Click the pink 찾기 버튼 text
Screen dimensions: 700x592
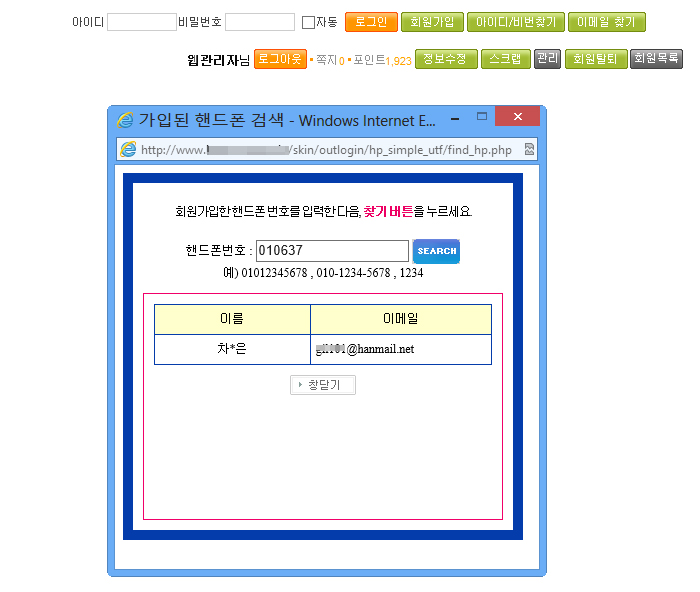pyautogui.click(x=388, y=211)
